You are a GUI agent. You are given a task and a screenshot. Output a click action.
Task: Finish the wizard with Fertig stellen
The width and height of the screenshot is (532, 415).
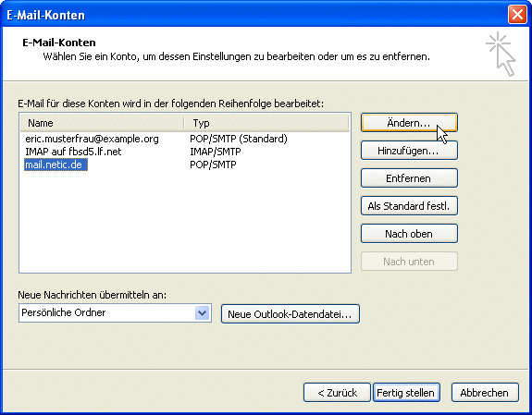(406, 393)
